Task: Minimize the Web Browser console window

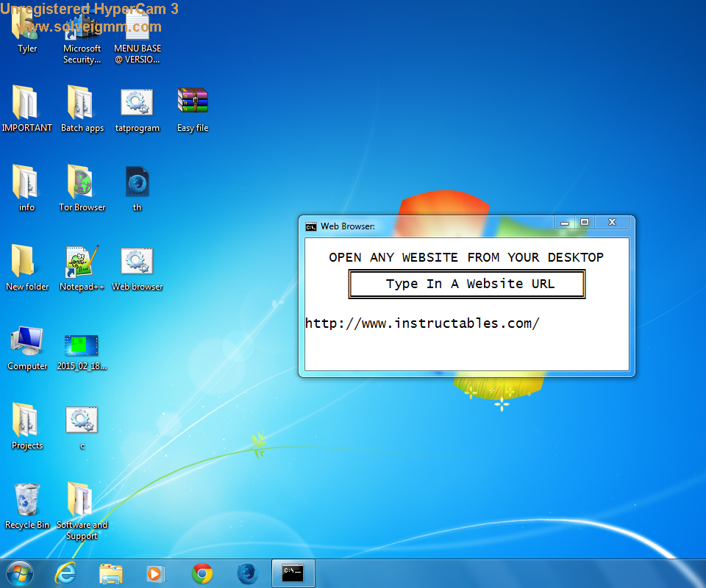Action: pos(564,222)
